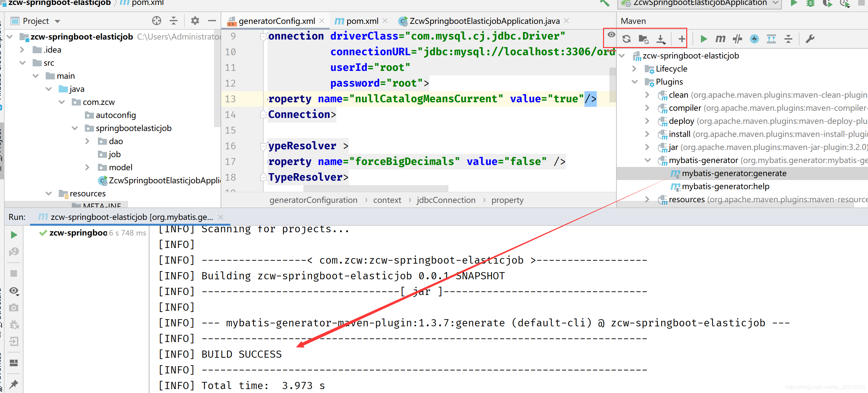The width and height of the screenshot is (868, 393).
Task: Open the run configuration dropdown
Action: [700, 3]
